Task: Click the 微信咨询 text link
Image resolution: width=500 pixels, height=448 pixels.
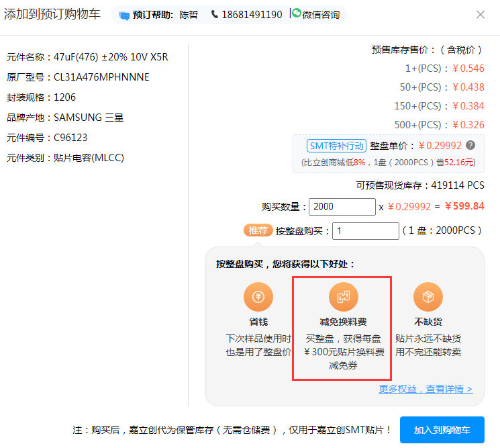Action: (x=321, y=14)
